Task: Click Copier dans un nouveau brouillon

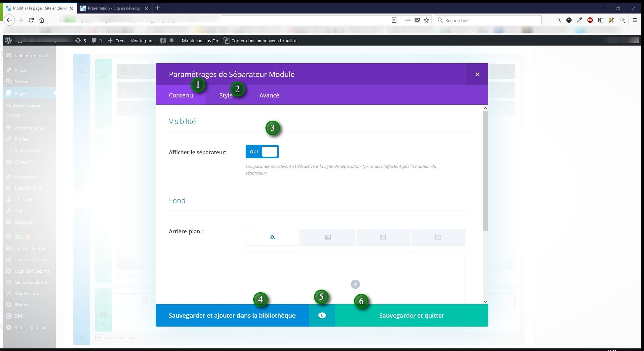Action: (x=260, y=41)
